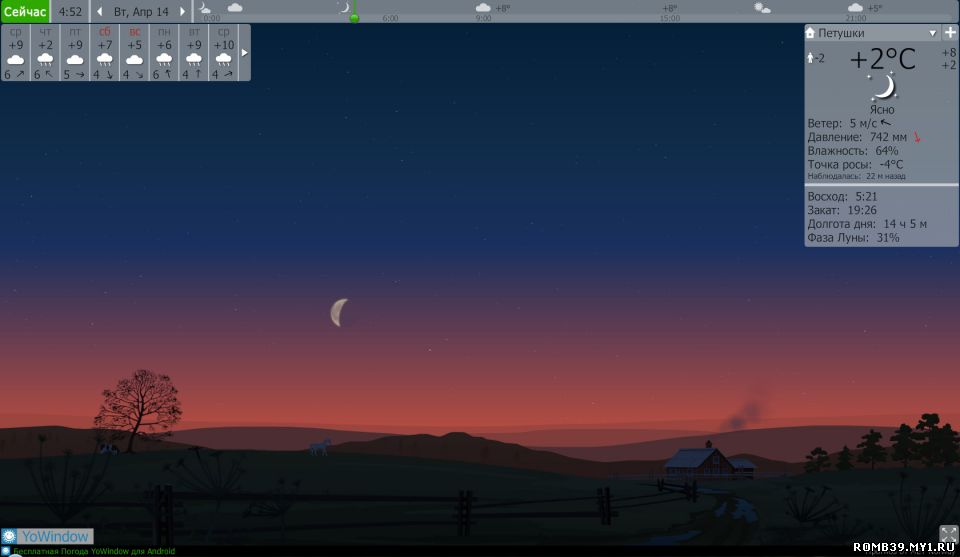This screenshot has height=557, width=960.
Task: Select Sunday (вс) +5 forecast day
Action: pyautogui.click(x=134, y=53)
